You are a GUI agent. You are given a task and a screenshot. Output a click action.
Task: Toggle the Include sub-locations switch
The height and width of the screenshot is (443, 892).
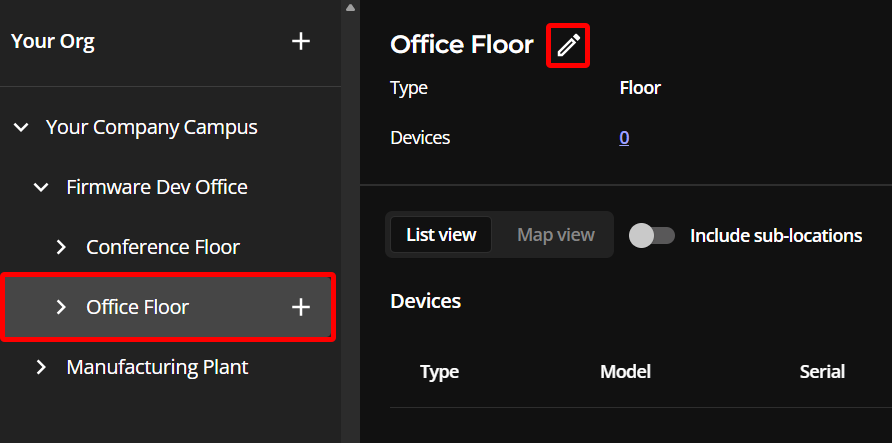[652, 235]
